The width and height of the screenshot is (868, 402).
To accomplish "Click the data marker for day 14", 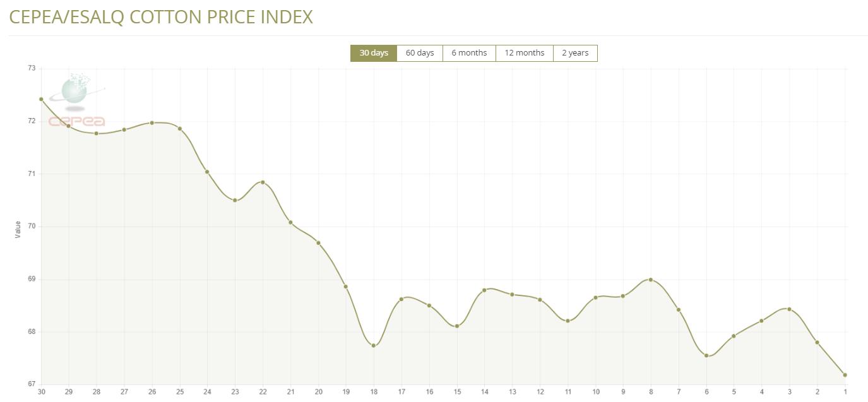I will click(484, 290).
